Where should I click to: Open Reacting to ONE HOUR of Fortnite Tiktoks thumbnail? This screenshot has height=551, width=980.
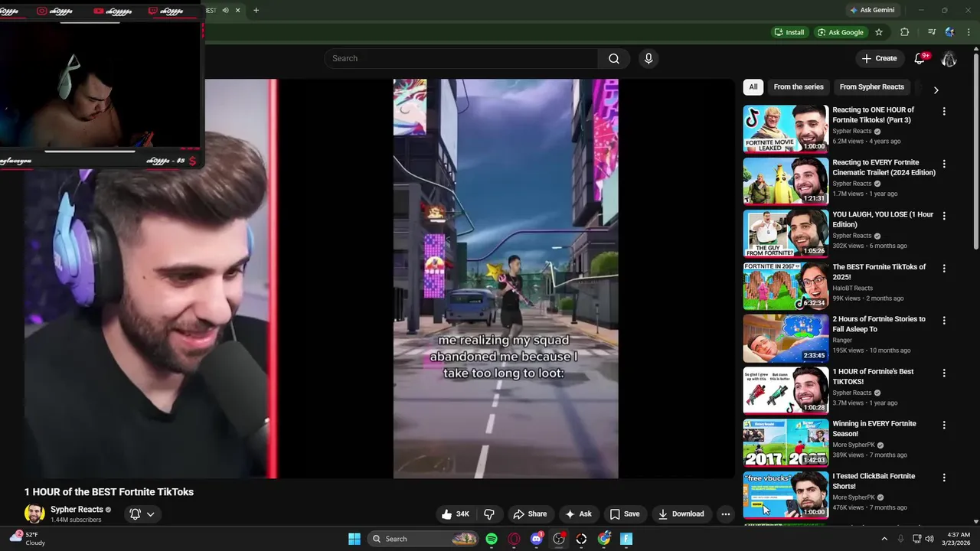(x=786, y=129)
